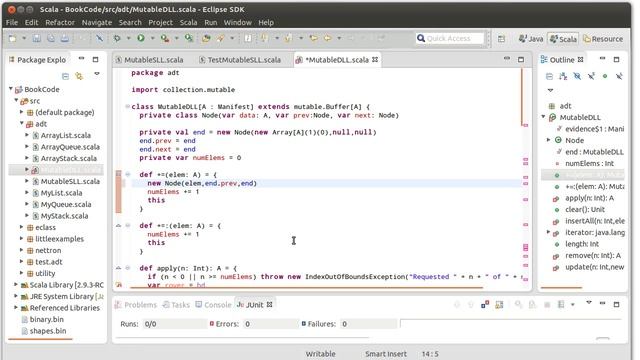Click the Quick Access search field

pos(450,38)
